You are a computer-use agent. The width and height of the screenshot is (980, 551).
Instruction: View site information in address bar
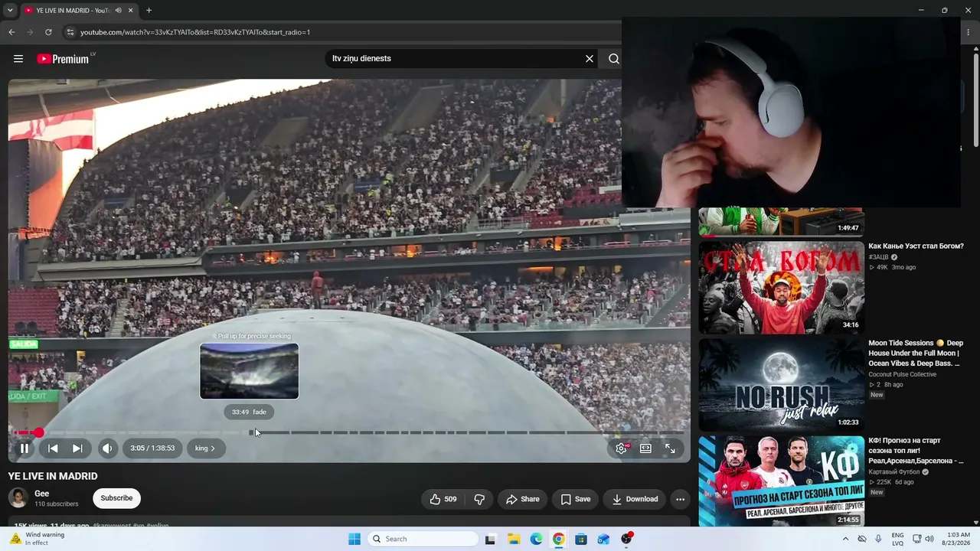[70, 32]
